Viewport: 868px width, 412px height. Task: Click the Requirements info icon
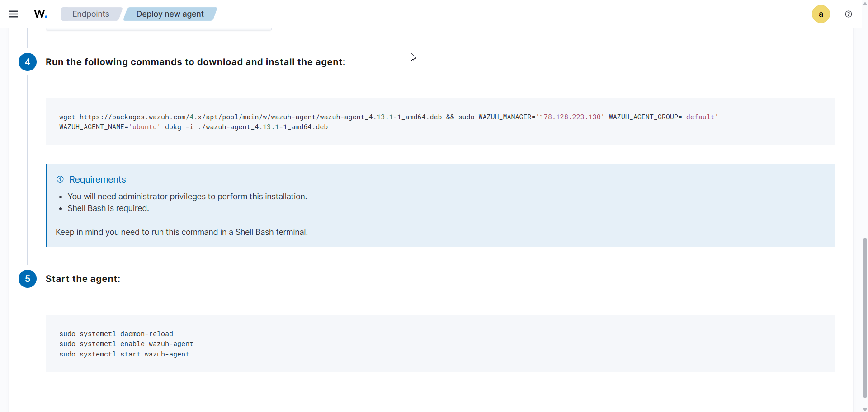tap(60, 179)
